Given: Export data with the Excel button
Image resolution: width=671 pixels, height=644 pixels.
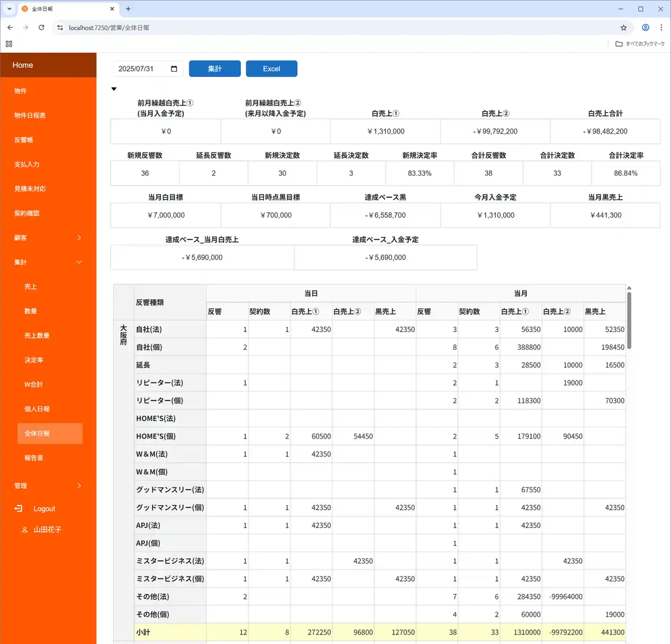Looking at the screenshot, I should coord(272,69).
